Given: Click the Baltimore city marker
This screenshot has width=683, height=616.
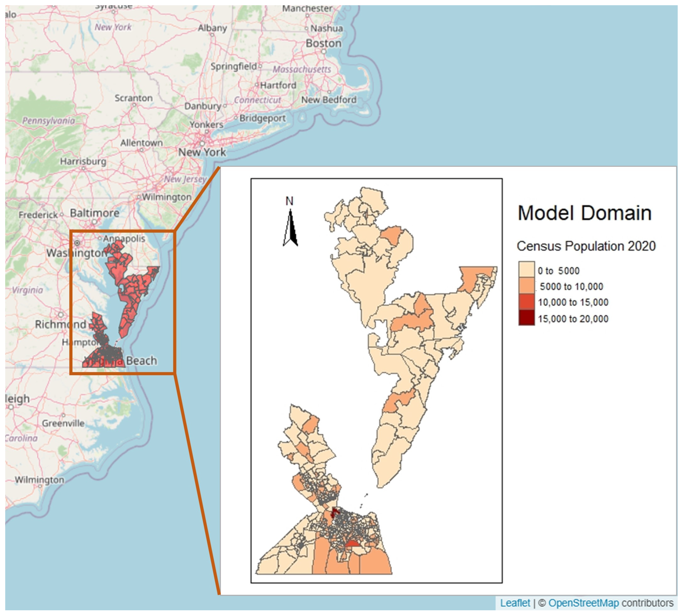Looking at the screenshot, I should [94, 222].
